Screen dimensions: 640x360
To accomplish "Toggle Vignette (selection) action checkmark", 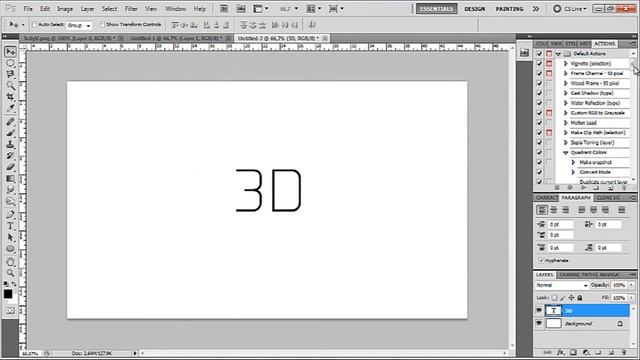I will coord(539,64).
